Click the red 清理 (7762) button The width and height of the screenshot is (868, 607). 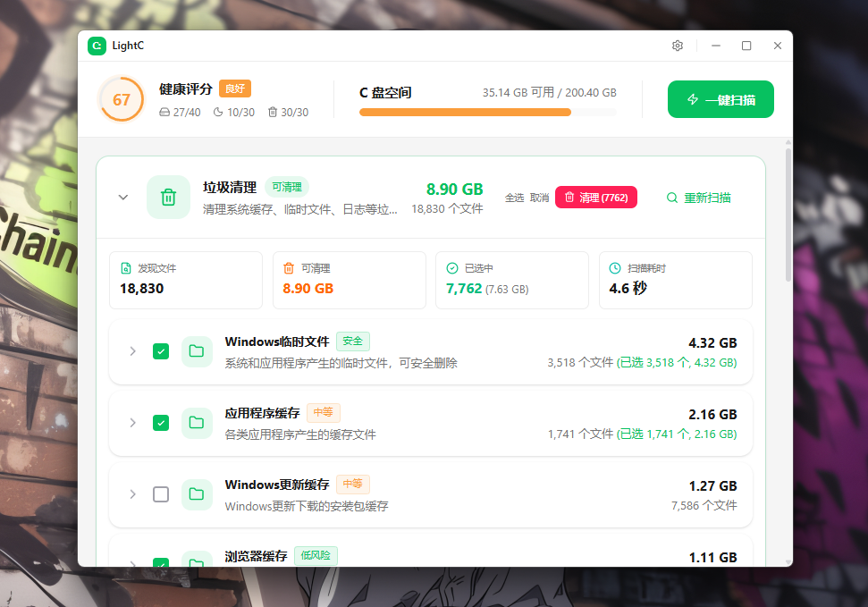[596, 198]
